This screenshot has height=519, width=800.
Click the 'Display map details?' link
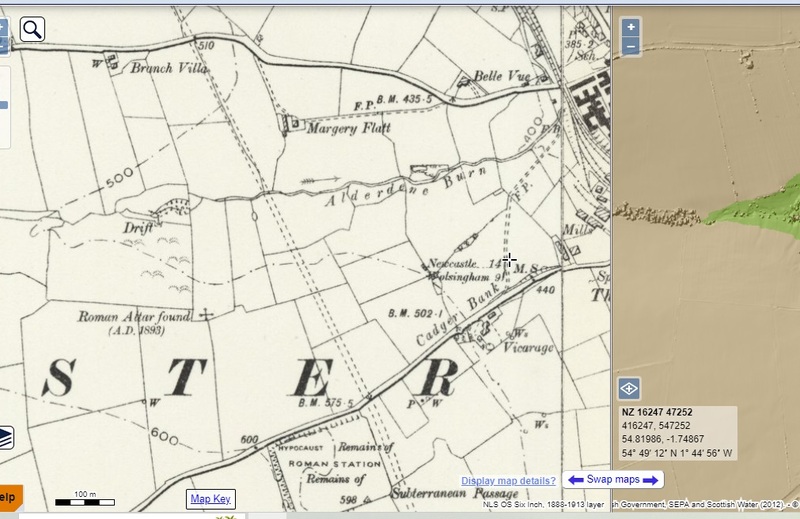(x=508, y=481)
